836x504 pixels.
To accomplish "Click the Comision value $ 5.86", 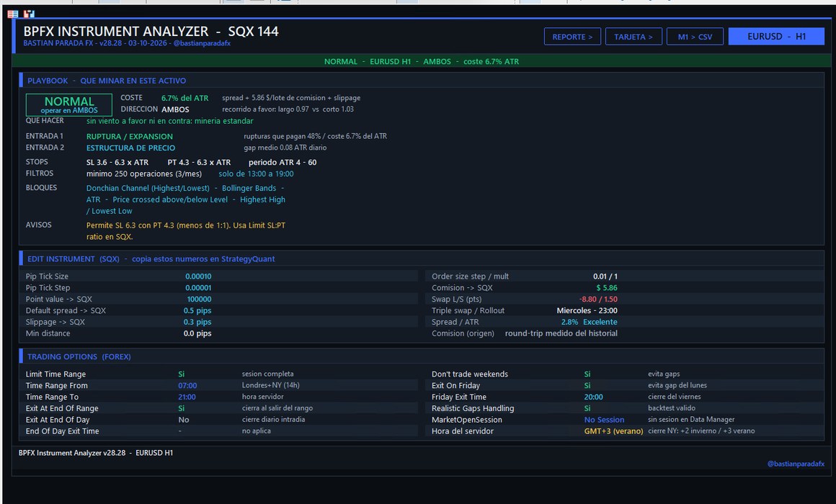I will (x=607, y=288).
